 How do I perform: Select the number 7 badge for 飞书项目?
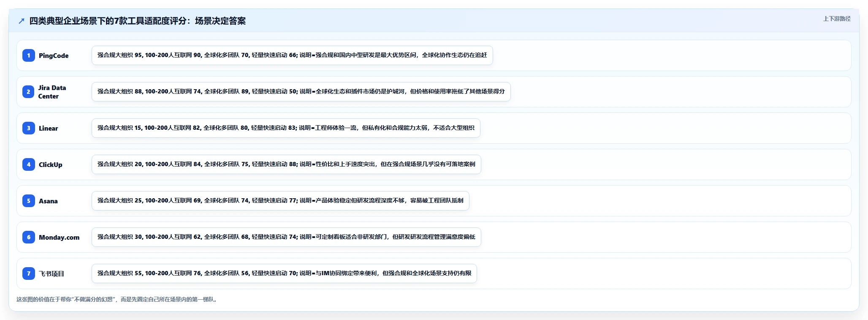(x=29, y=274)
